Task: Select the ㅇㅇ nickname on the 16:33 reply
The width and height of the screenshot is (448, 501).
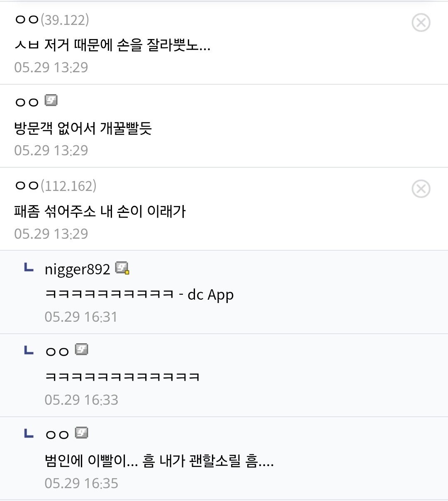Action: coord(57,352)
